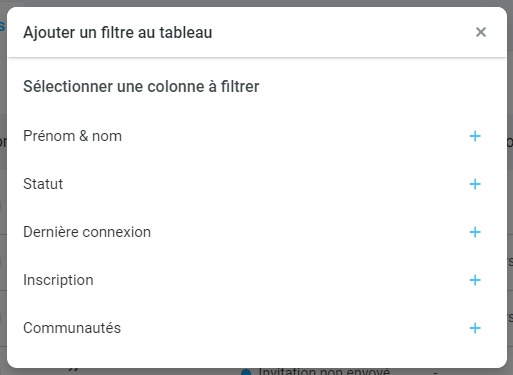Choose the Communautés column label
The width and height of the screenshot is (513, 375).
pos(72,328)
